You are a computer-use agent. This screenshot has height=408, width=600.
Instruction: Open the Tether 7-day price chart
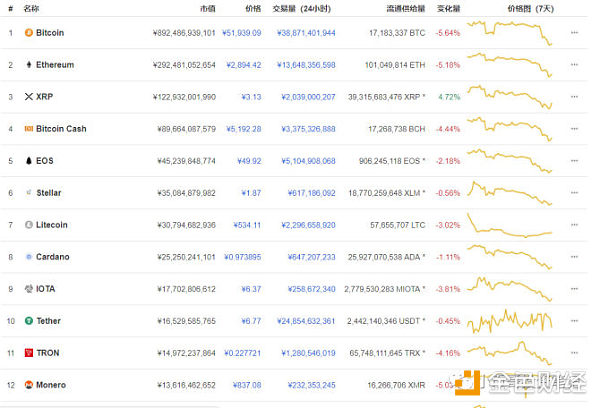[x=510, y=321]
